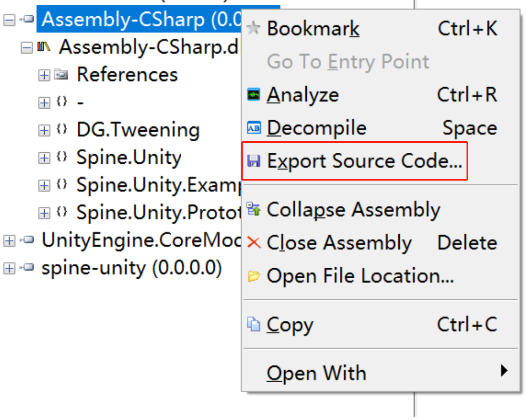The height and width of the screenshot is (420, 528).
Task: Expand the spine-unity assembly node
Action: (9, 268)
